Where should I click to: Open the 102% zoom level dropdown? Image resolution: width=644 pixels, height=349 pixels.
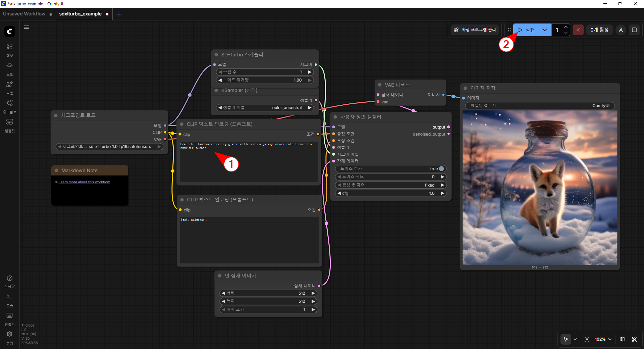603,339
